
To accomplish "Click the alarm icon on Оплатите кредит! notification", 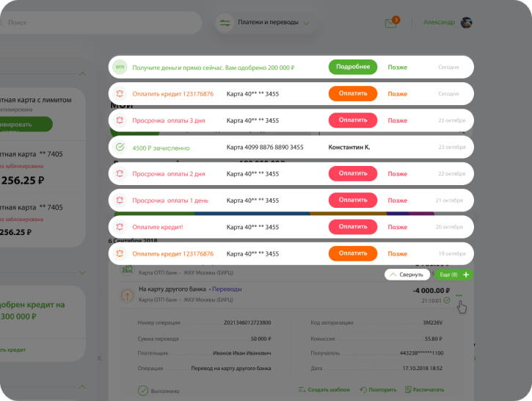I will click(120, 227).
